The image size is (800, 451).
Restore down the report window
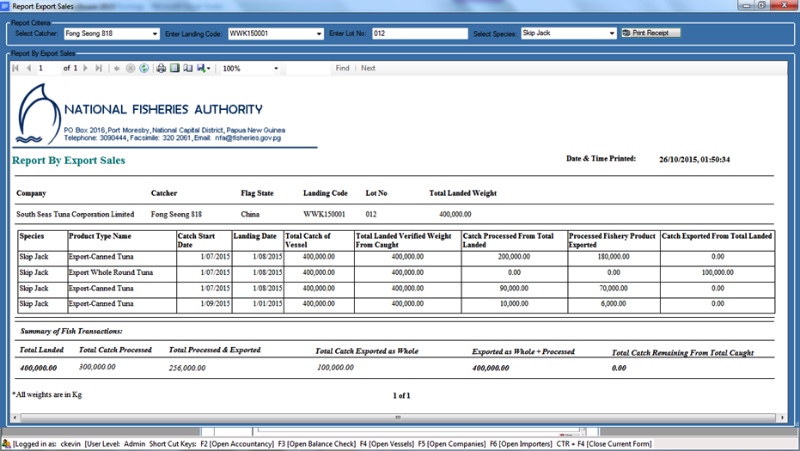pyautogui.click(x=763, y=5)
